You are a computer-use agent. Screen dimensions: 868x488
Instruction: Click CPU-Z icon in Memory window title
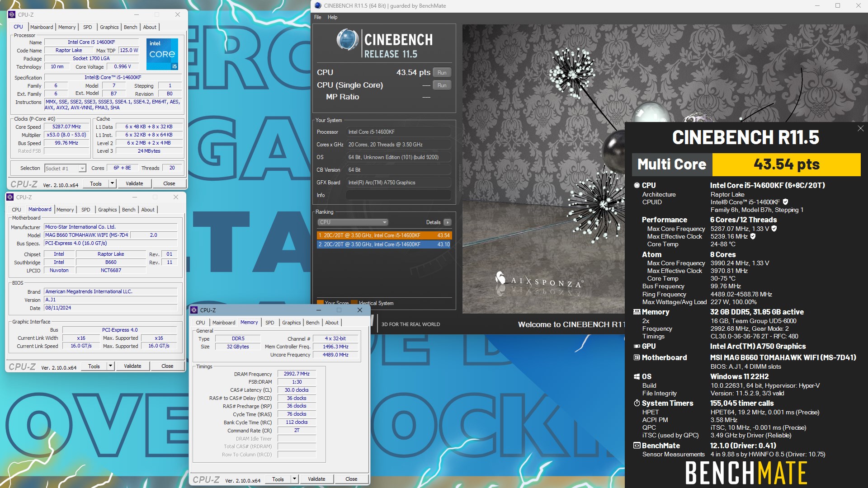(194, 310)
